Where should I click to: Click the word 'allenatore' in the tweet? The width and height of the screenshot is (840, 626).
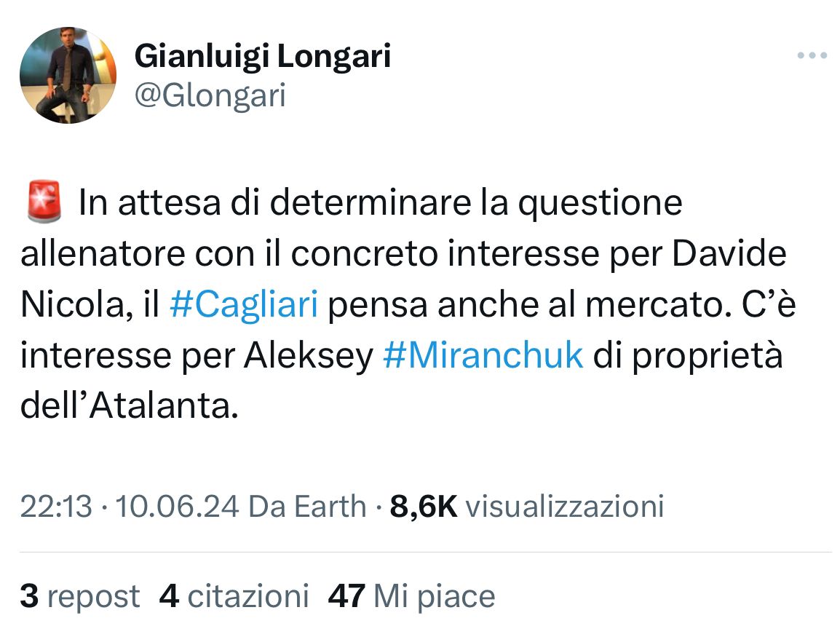(x=100, y=253)
